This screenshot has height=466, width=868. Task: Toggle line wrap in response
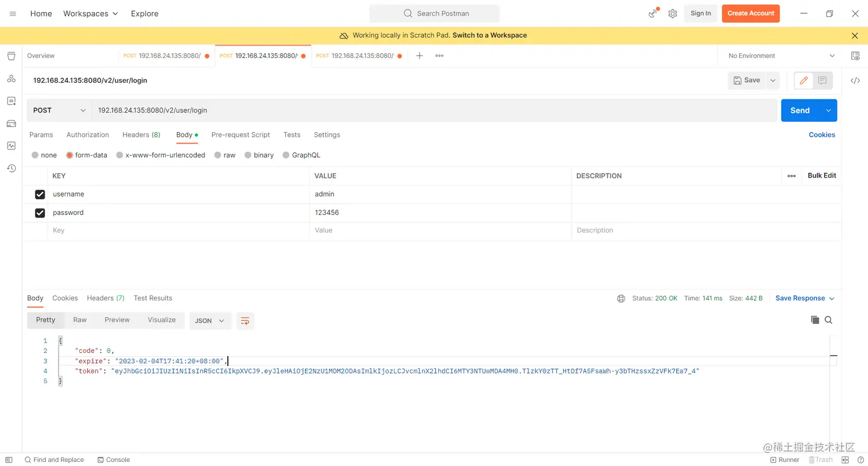point(245,321)
